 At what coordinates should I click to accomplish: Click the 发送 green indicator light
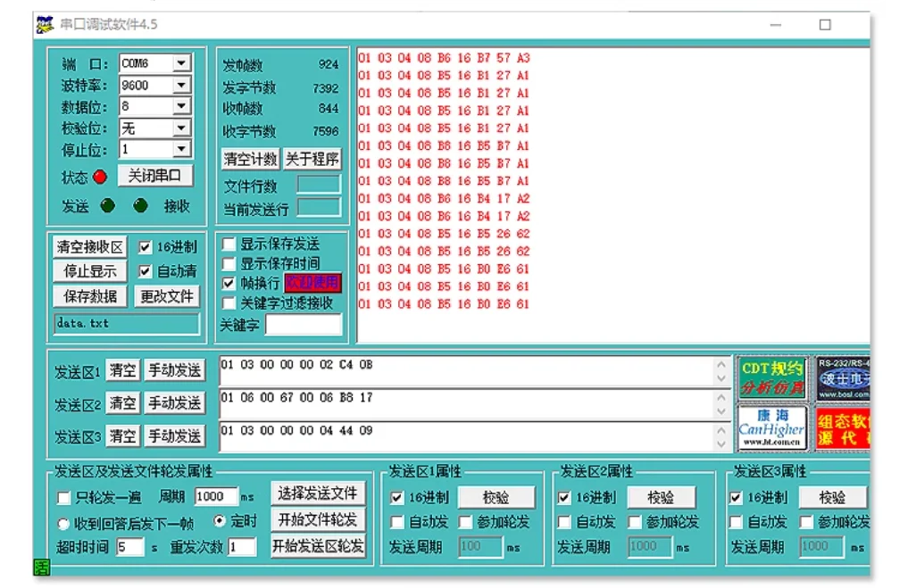point(108,205)
